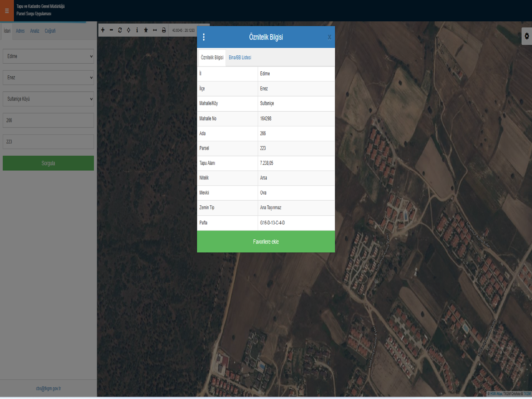The image size is (532, 399).
Task: Print the map with printer icon
Action: 164,30
